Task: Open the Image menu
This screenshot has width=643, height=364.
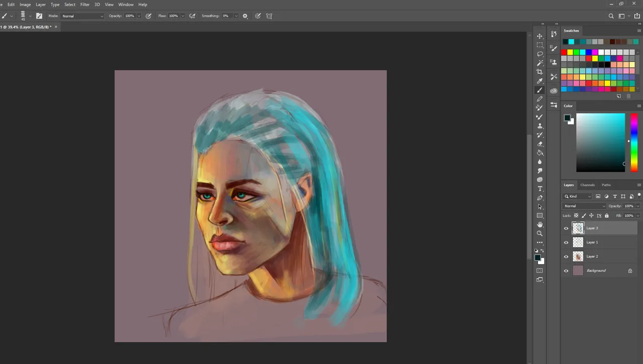Action: pyautogui.click(x=25, y=5)
